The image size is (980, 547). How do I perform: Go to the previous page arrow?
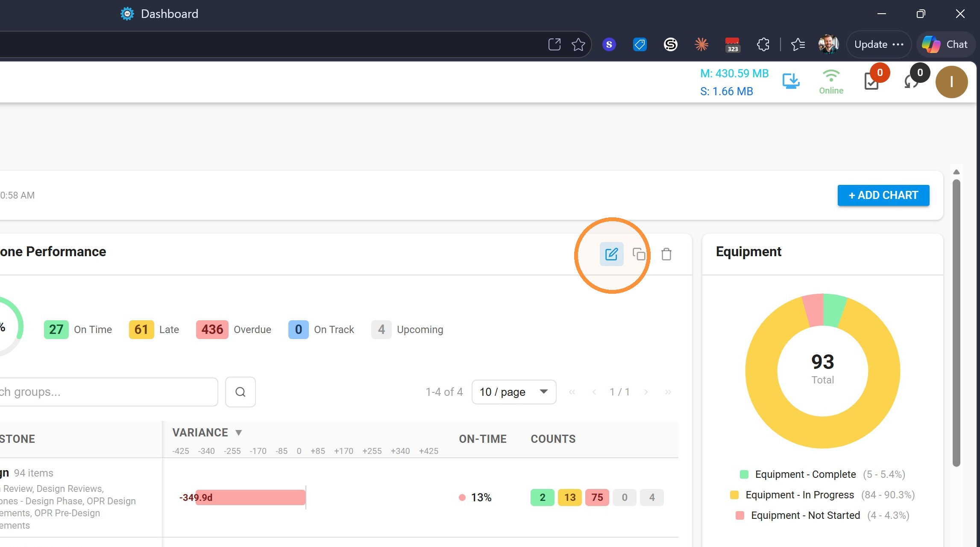pos(594,392)
